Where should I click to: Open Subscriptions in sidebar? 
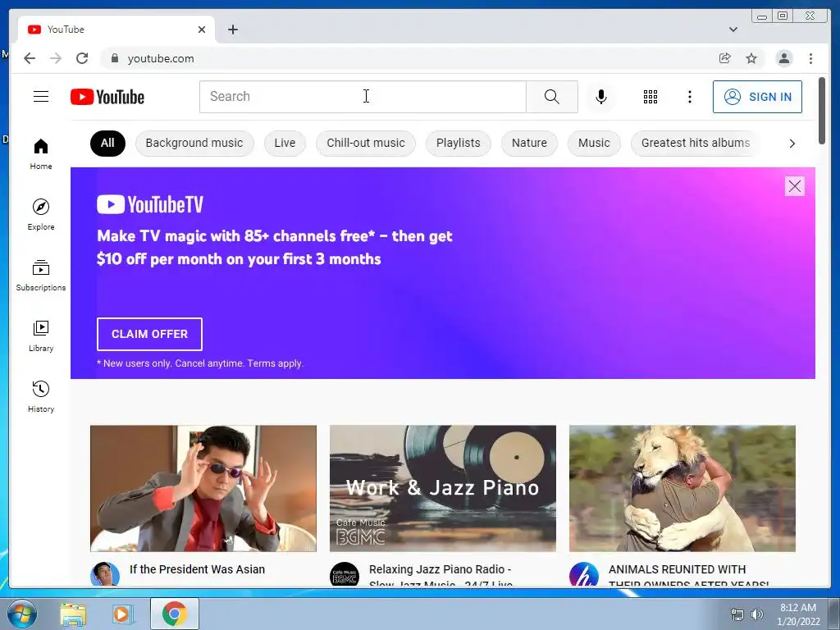41,276
